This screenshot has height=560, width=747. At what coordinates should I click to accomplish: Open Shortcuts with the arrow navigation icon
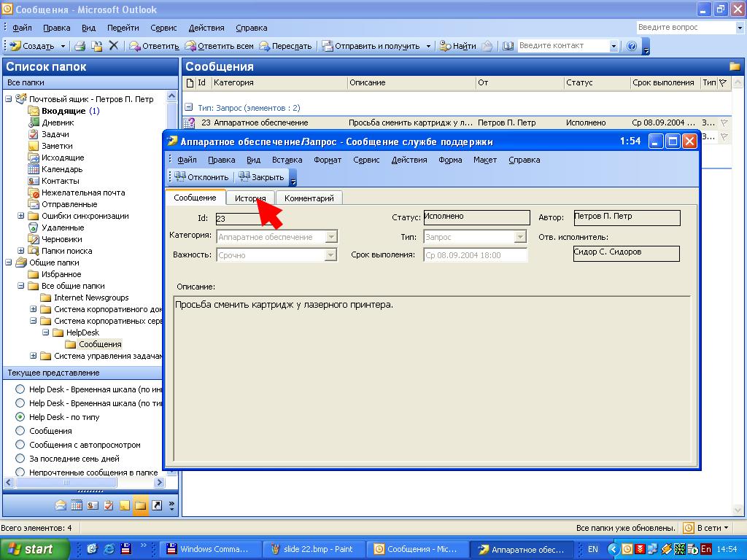[x=157, y=505]
